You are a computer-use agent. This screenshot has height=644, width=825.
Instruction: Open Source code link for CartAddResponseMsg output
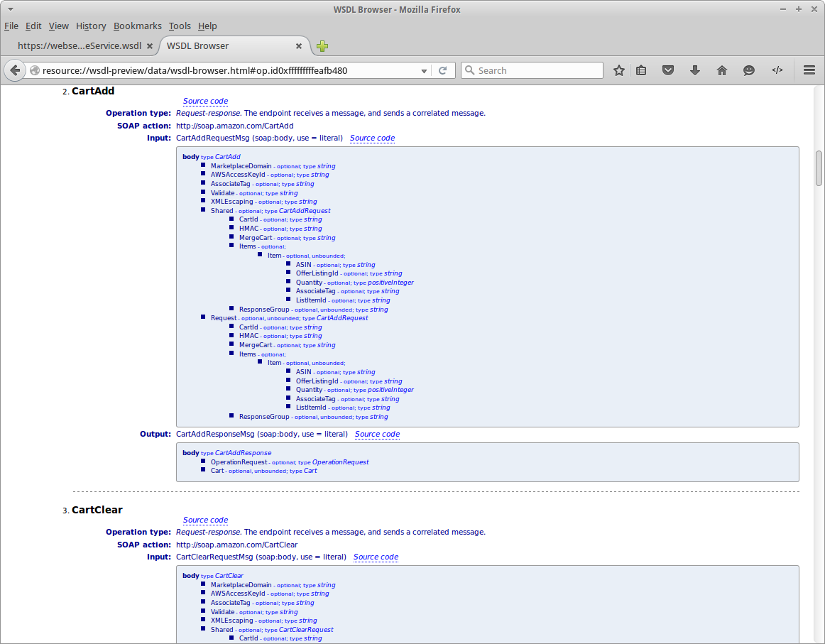[x=377, y=434]
